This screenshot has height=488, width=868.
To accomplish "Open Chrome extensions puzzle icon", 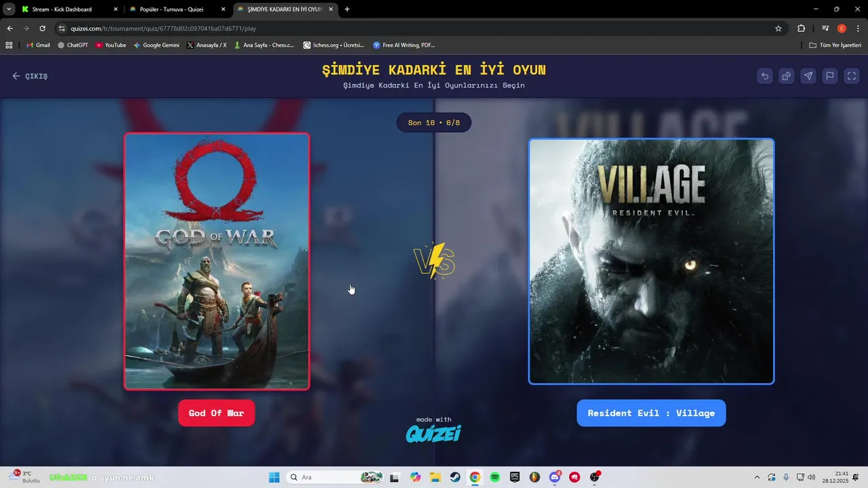I will 802,28.
